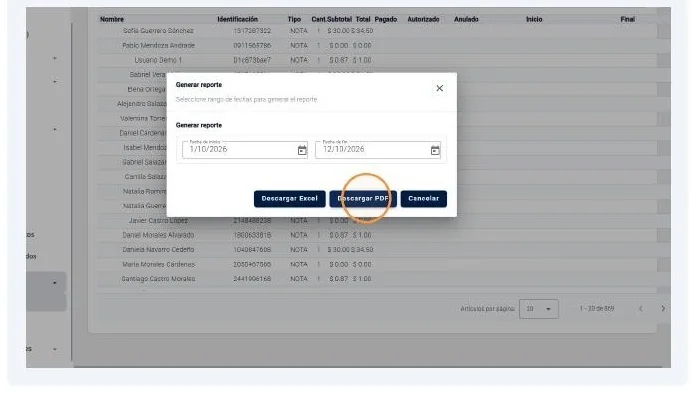Click the Inicio column header

click(534, 19)
